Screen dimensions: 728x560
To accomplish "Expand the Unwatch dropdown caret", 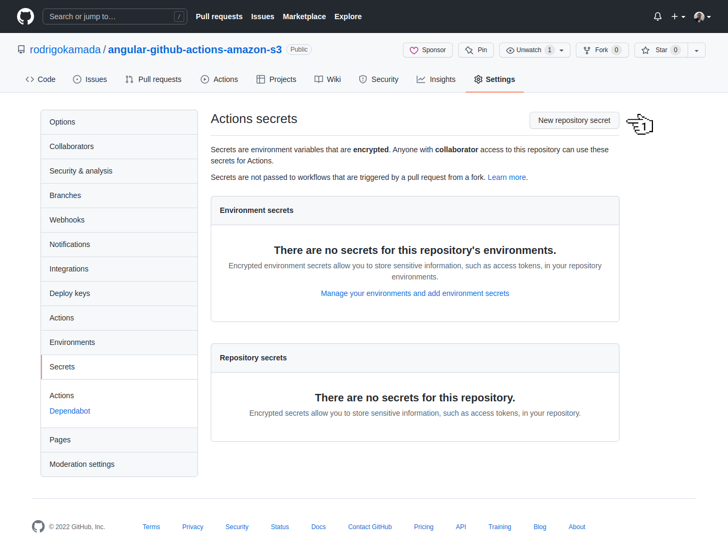I will coord(560,50).
